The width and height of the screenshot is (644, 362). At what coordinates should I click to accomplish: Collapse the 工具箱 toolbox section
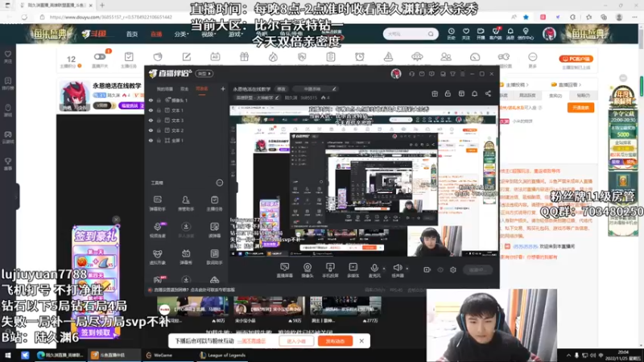tap(219, 183)
